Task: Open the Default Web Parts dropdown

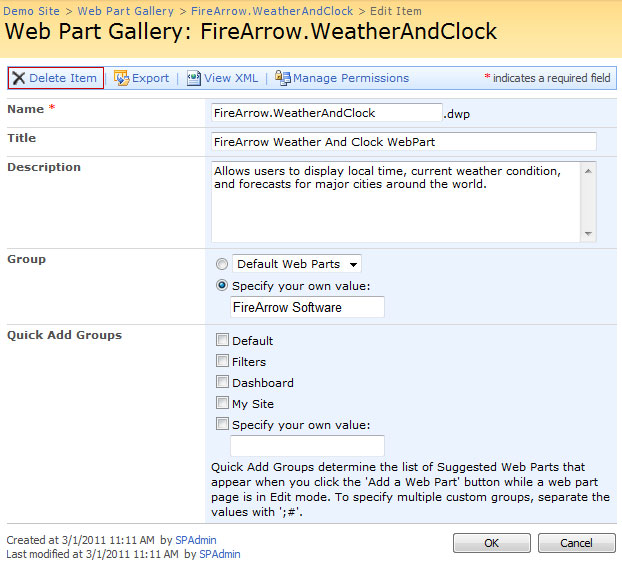Action: 297,265
